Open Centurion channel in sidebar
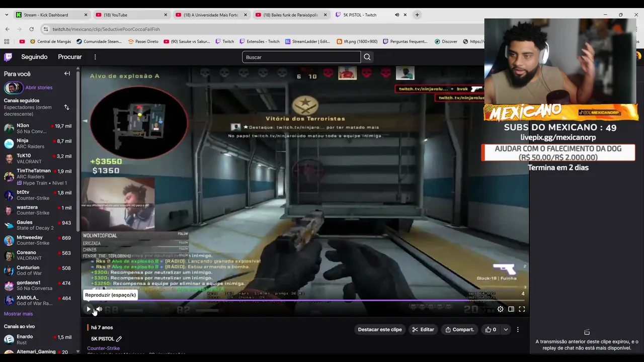 click(38, 270)
